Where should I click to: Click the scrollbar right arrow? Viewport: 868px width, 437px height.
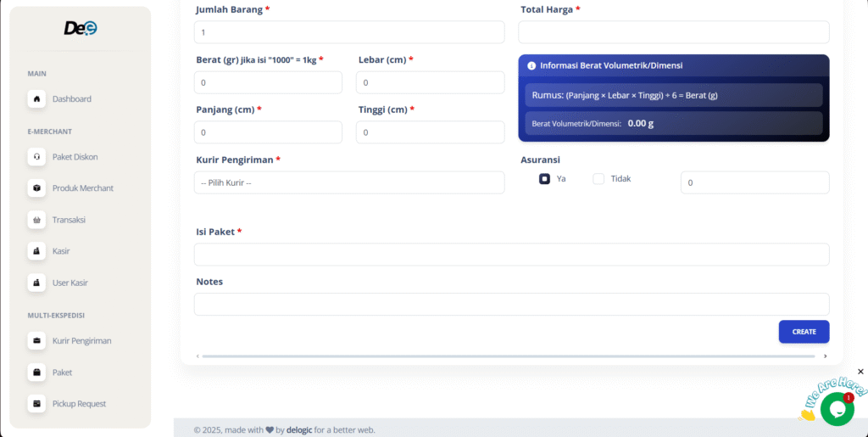825,356
